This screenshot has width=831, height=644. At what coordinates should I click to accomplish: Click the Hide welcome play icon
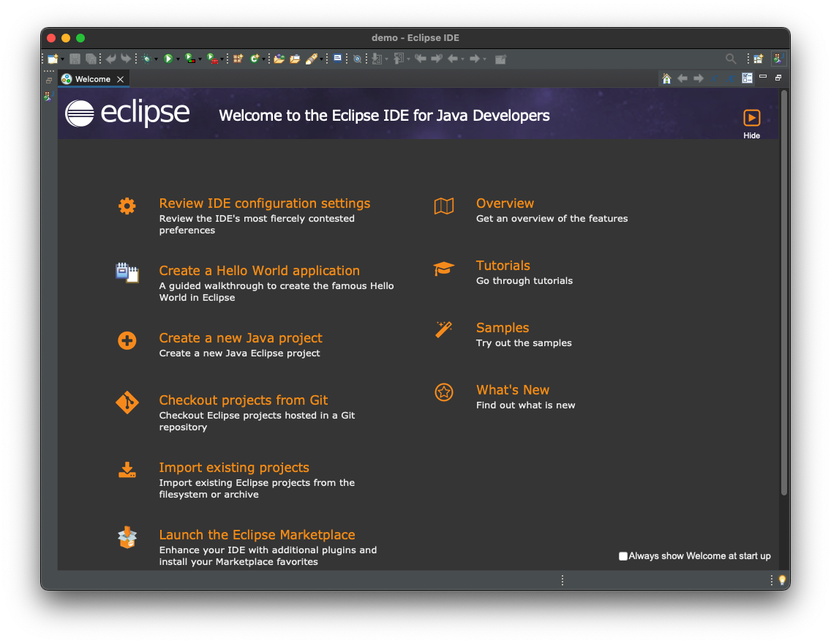click(x=751, y=118)
